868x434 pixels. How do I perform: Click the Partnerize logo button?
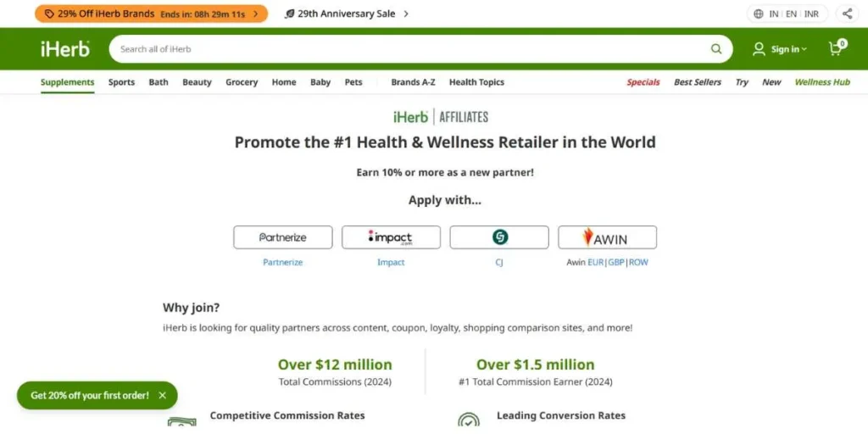283,237
